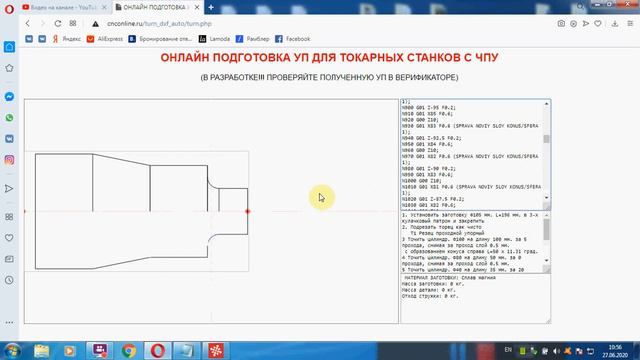The image size is (640, 360).
Task: Close the ОНЛАЙН ПОДГОТОВКА tab
Action: coord(197,7)
